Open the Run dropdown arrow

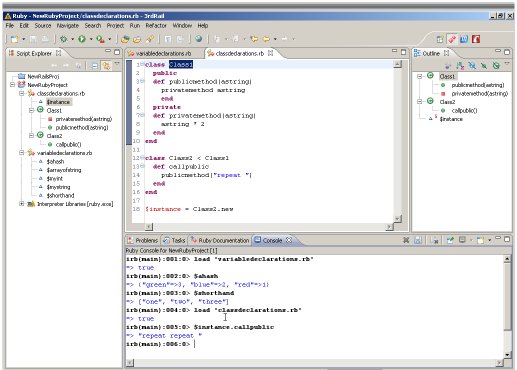91,39
